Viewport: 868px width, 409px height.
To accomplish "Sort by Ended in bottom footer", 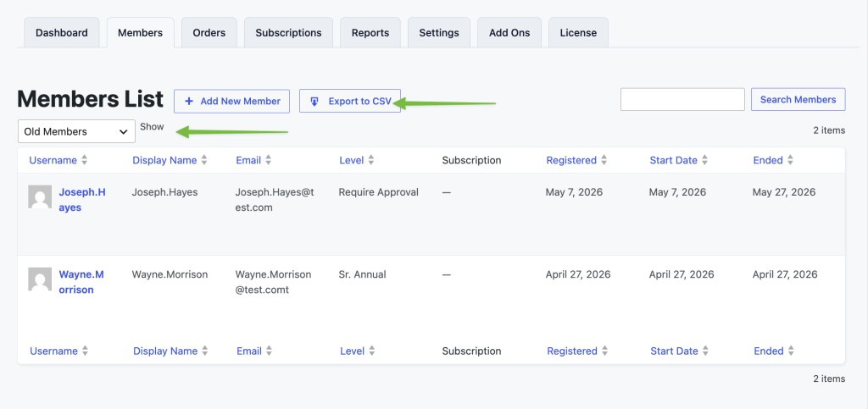I will 769,351.
